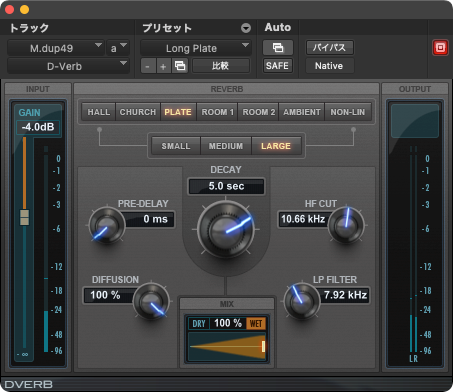Open the Long Plate preset dropdown
The width and height of the screenshot is (453, 392).
click(195, 48)
